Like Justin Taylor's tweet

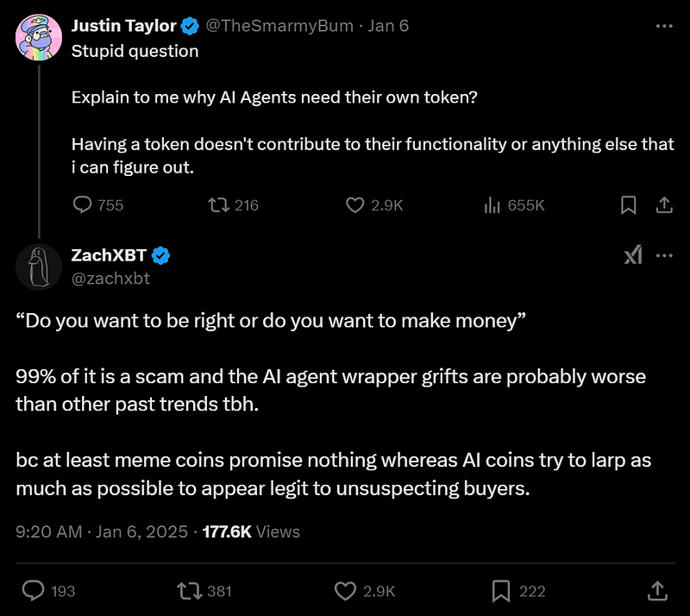tap(354, 205)
